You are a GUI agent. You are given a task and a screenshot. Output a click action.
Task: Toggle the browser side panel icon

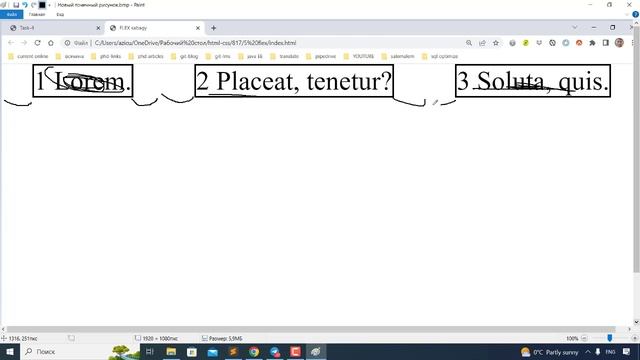(x=606, y=43)
